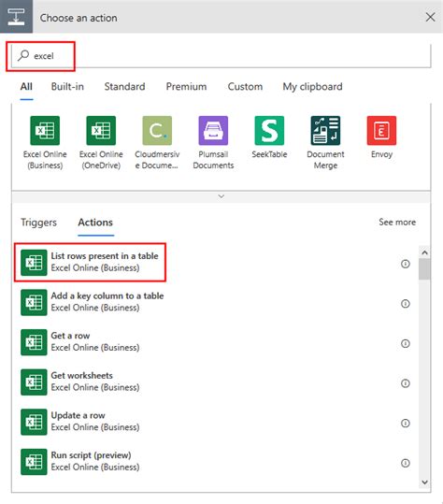
Task: Switch to the All tab
Action: pos(26,86)
